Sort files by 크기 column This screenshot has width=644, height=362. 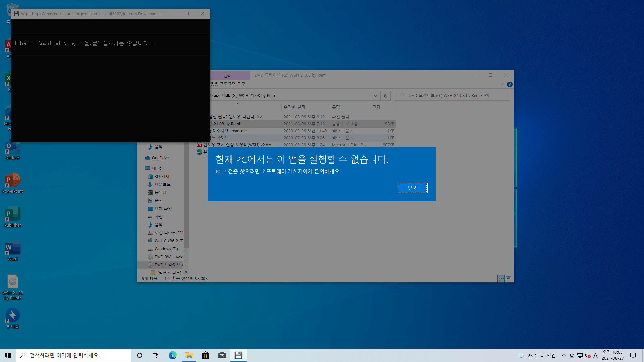click(383, 107)
